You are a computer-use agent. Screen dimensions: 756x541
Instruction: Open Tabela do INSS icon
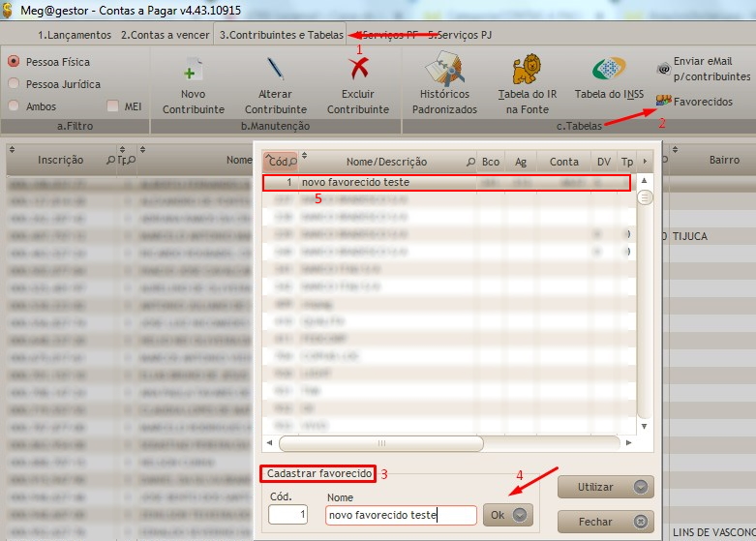(610, 70)
